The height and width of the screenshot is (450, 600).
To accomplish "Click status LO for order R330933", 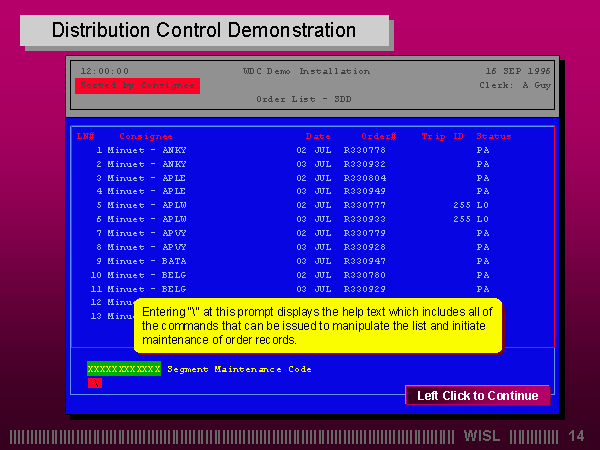I will pyautogui.click(x=483, y=219).
